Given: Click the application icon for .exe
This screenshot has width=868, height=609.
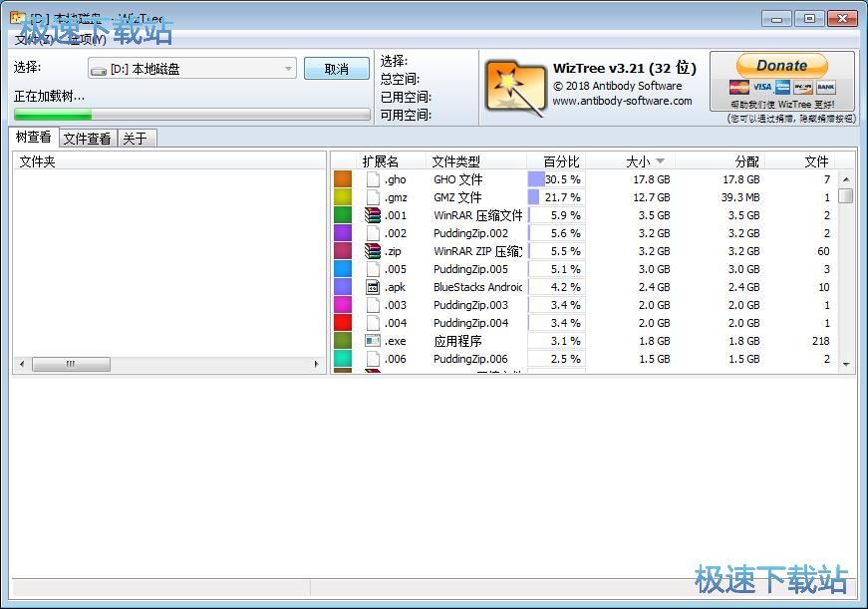Looking at the screenshot, I should (373, 341).
